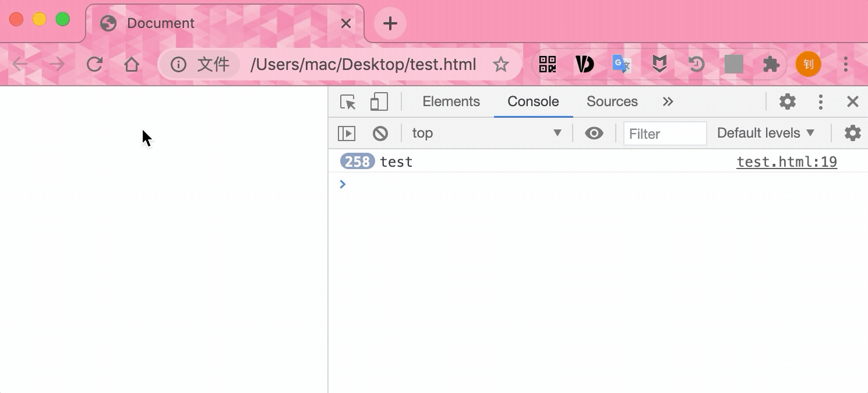The width and height of the screenshot is (868, 393).
Task: Open the test.html:19 source link
Action: [786, 162]
